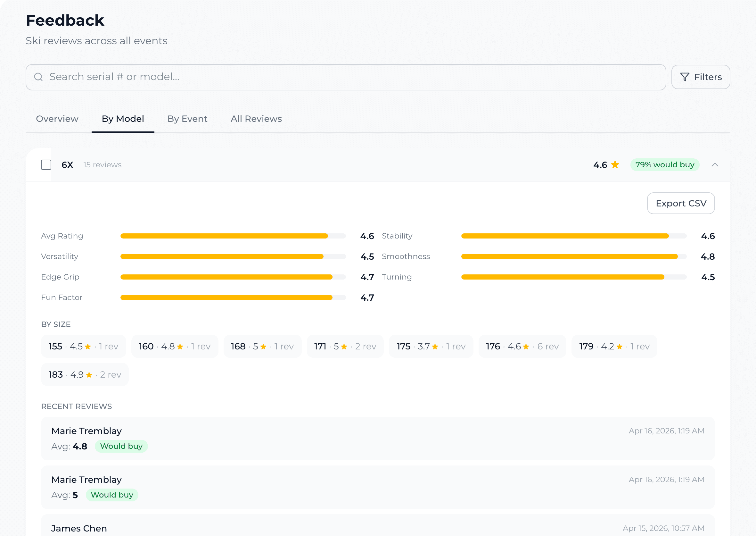Select the 168 size chip
The width and height of the screenshot is (756, 536).
[x=263, y=347]
